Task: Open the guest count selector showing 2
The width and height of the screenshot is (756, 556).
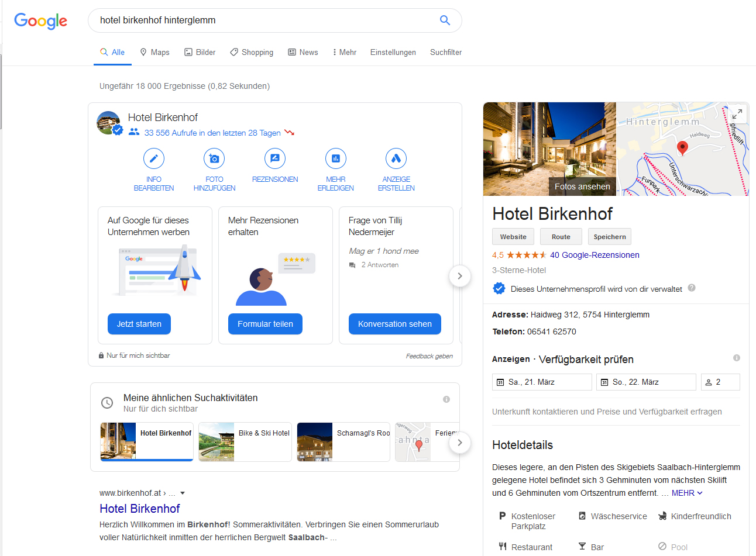Action: [x=720, y=382]
